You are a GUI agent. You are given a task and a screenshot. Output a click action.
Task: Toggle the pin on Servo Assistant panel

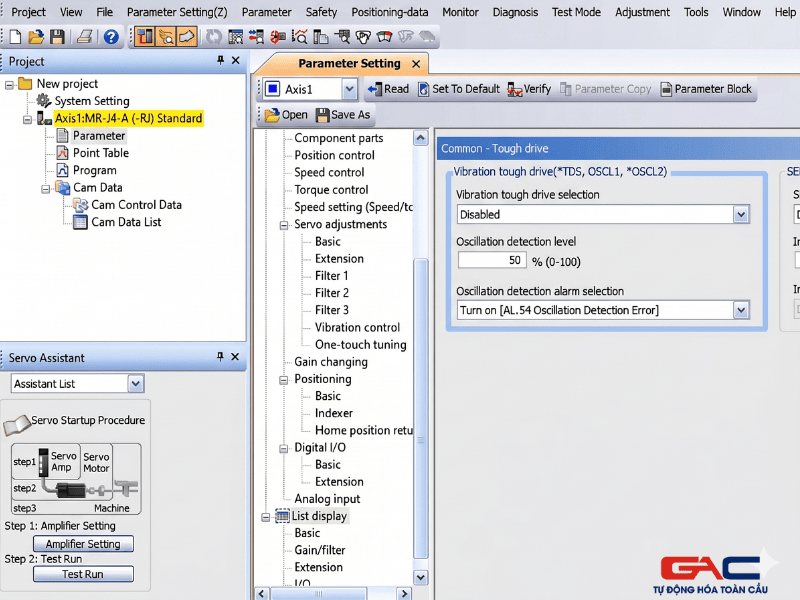click(x=221, y=357)
